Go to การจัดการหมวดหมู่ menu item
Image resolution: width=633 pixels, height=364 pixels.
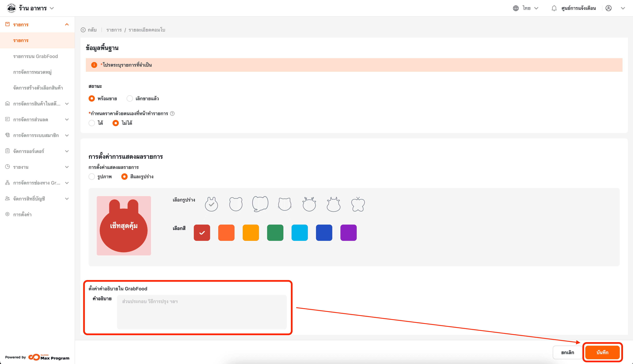coord(32,72)
